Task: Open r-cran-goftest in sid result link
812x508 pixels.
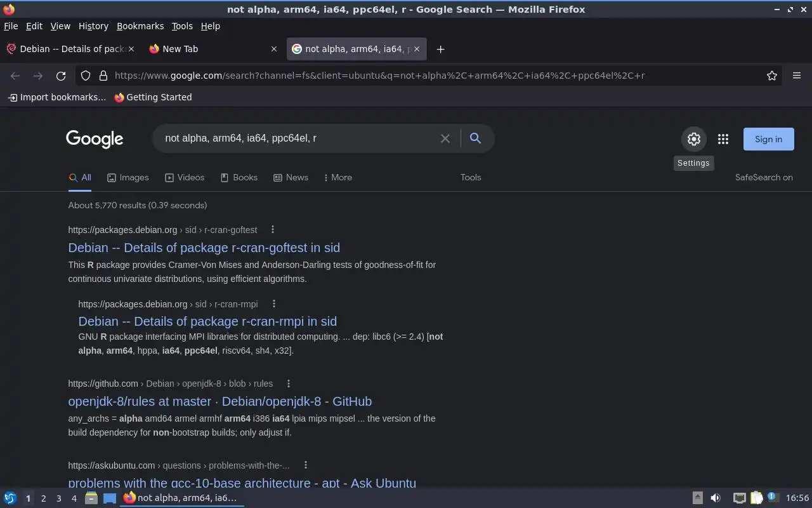Action: click(x=204, y=248)
